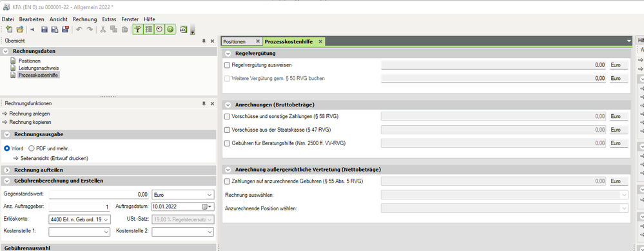Click the LEX toolbar icon
The height and width of the screenshot is (251, 644).
click(x=183, y=30)
